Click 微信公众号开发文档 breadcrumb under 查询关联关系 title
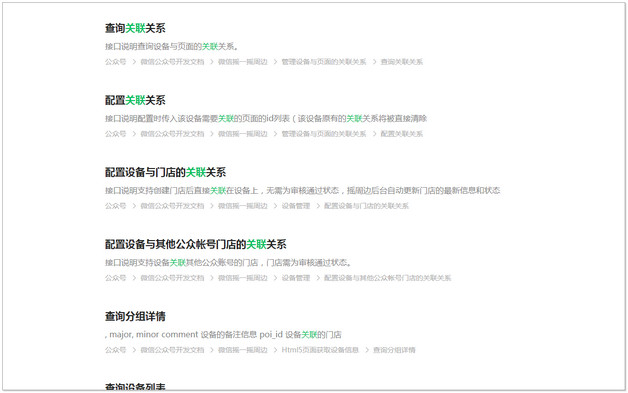The image size is (628, 393). click(172, 62)
